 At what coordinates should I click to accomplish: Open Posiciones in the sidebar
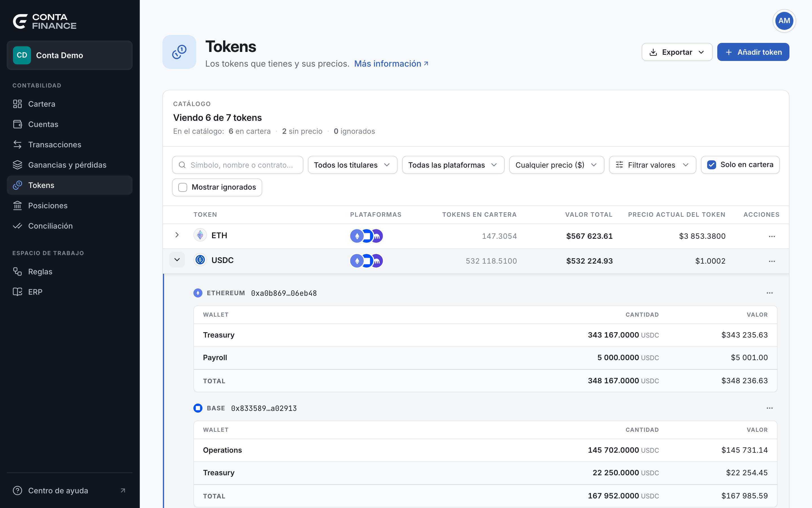pos(69,206)
